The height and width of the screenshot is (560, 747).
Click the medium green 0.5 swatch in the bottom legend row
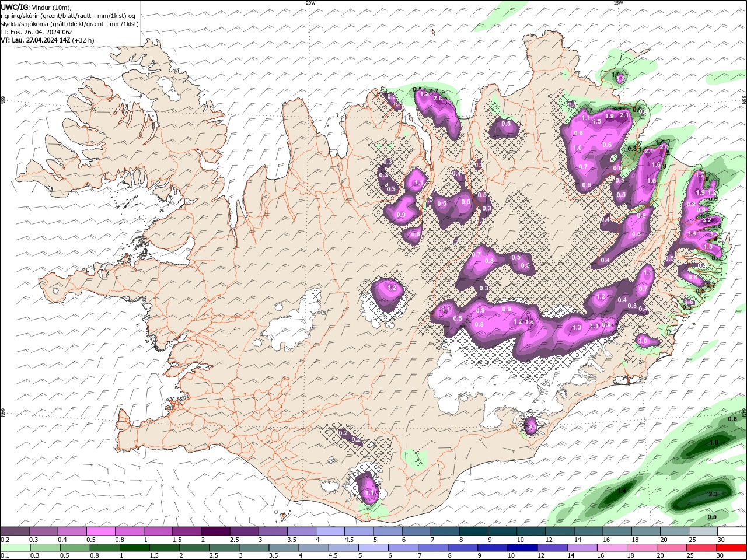75,548
